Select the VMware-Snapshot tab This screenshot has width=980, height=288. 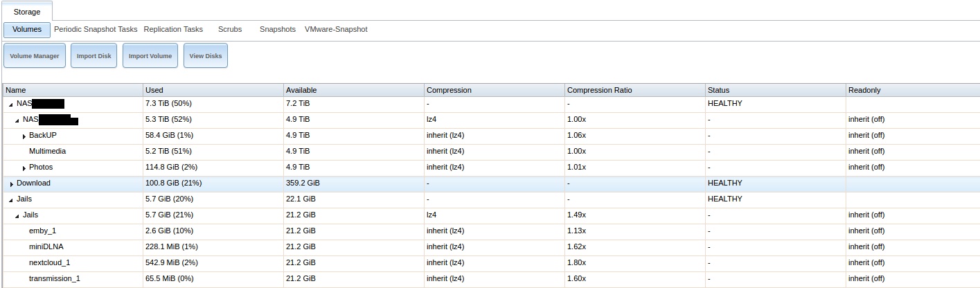click(336, 29)
